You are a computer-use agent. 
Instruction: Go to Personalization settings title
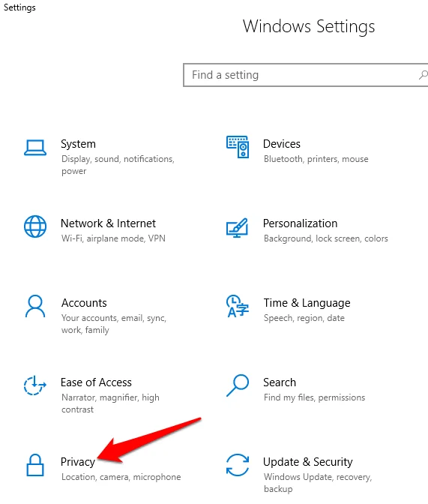pos(300,223)
